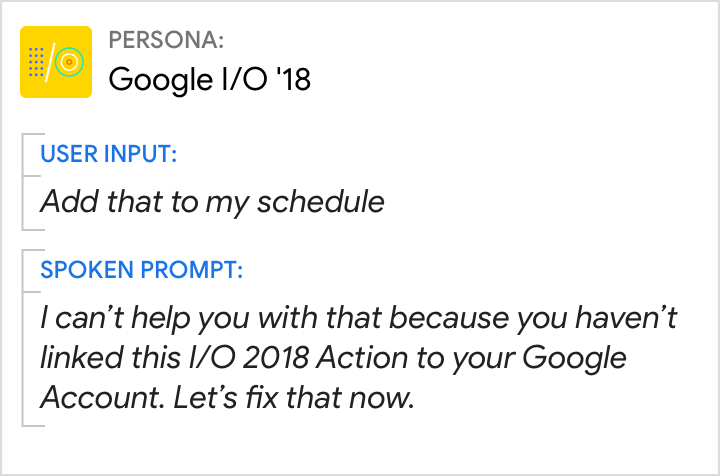Click the Google I/O '18 persona name
This screenshot has width=720, height=476.
pos(209,79)
